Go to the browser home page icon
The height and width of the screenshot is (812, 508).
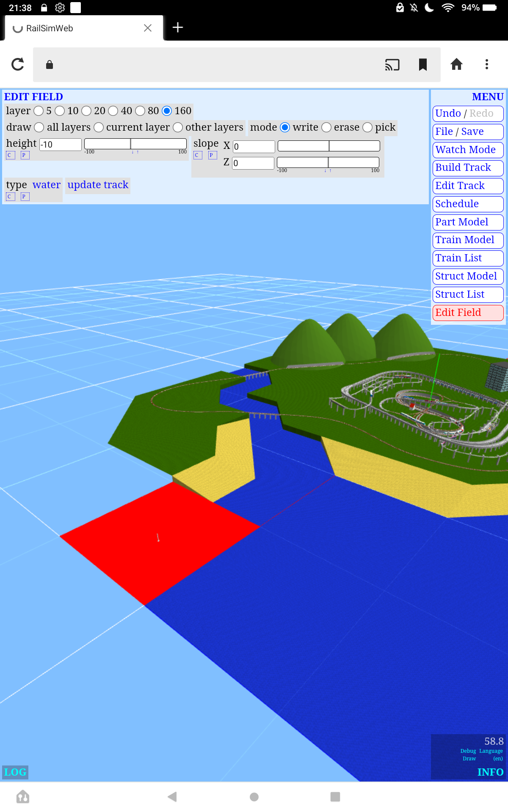coord(456,64)
